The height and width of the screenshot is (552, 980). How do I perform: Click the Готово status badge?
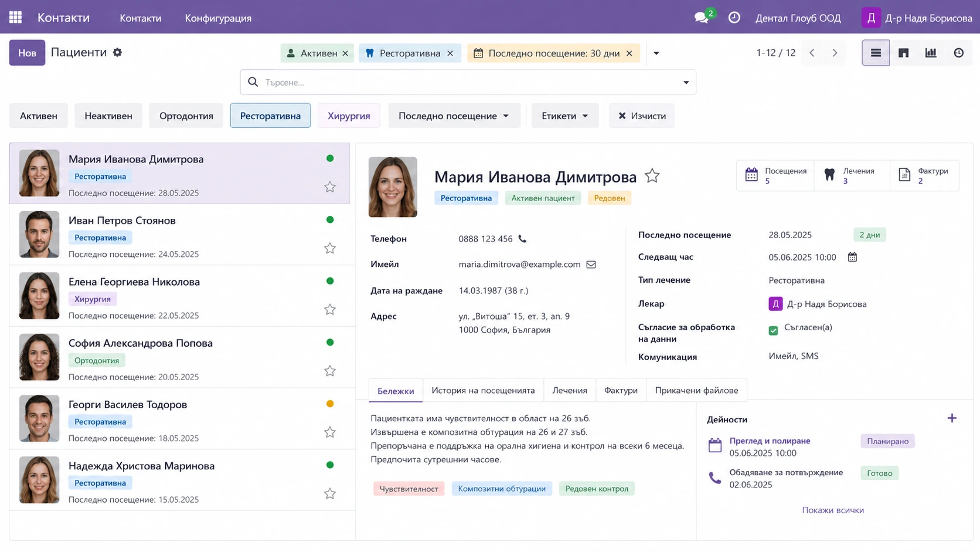click(x=879, y=473)
